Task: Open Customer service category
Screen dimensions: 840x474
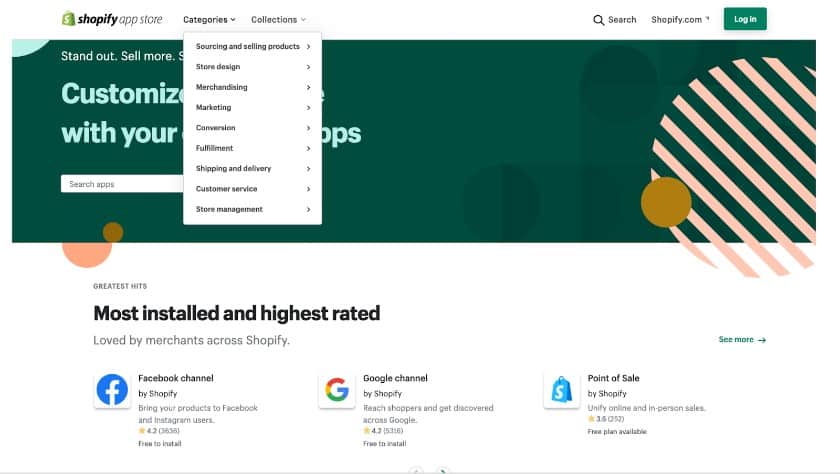Action: (226, 189)
